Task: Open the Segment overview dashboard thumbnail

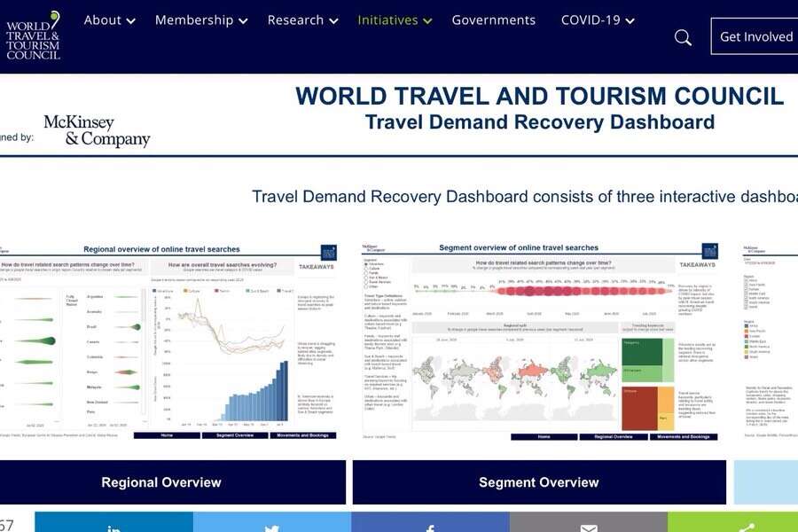Action: 539,341
